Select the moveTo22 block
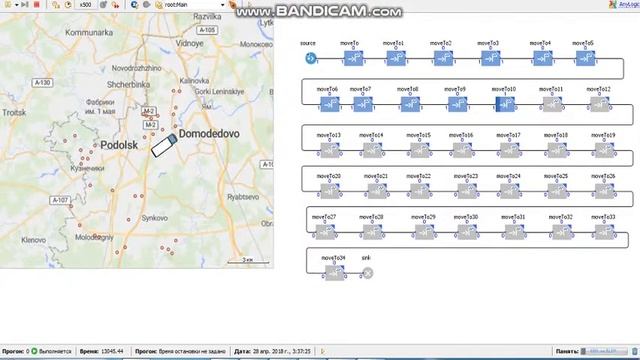The height and width of the screenshot is (360, 640). point(420,191)
